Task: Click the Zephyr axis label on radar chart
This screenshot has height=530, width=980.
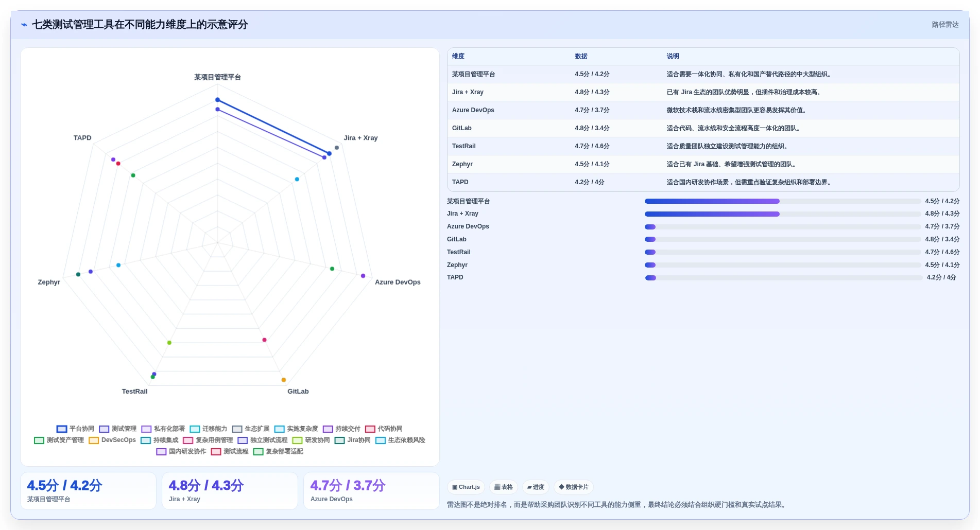Action: [49, 282]
